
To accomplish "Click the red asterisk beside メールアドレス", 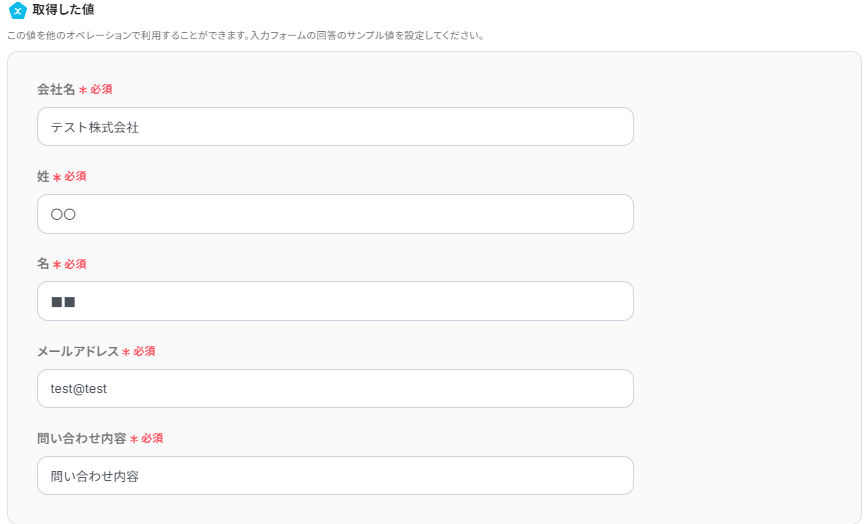I will coord(126,353).
